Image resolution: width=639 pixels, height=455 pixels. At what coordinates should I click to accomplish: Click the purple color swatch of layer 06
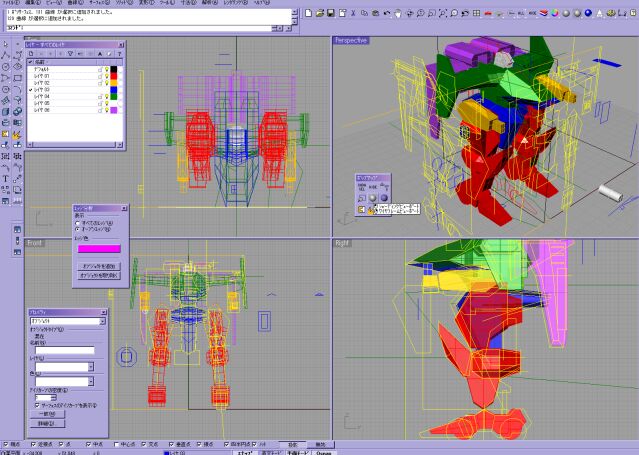[114, 110]
